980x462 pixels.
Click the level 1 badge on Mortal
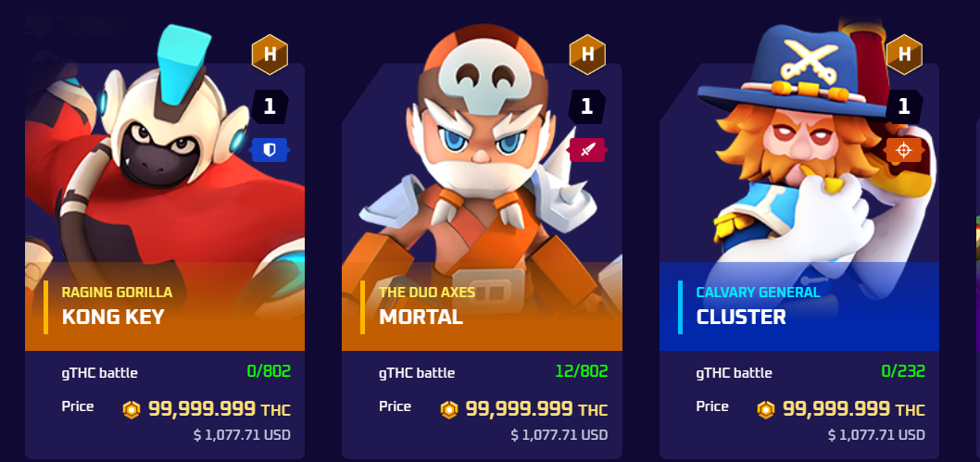pos(587,106)
